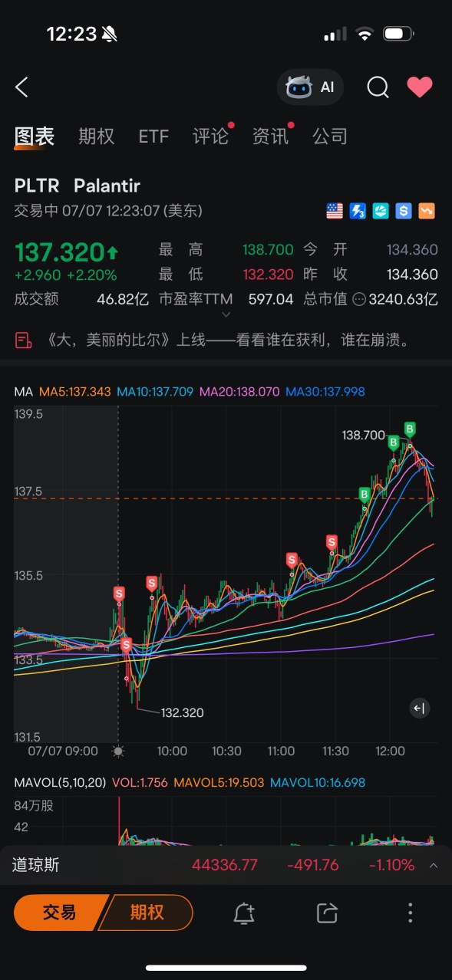The width and height of the screenshot is (452, 980).
Task: Expand the quote details chevron under 市盈率TTM
Action: (226, 314)
